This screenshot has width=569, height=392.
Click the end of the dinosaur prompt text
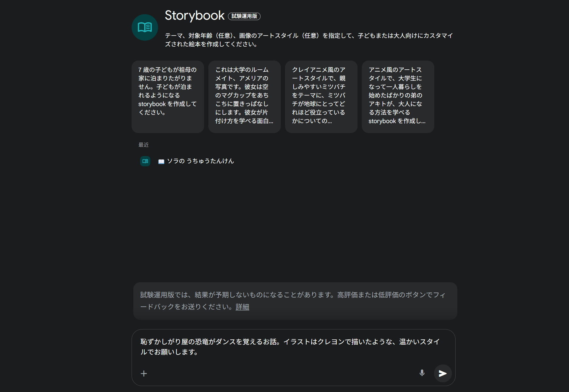(x=198, y=352)
